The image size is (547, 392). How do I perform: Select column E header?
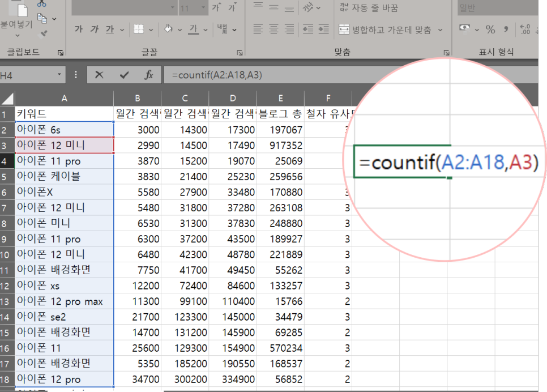tap(280, 99)
